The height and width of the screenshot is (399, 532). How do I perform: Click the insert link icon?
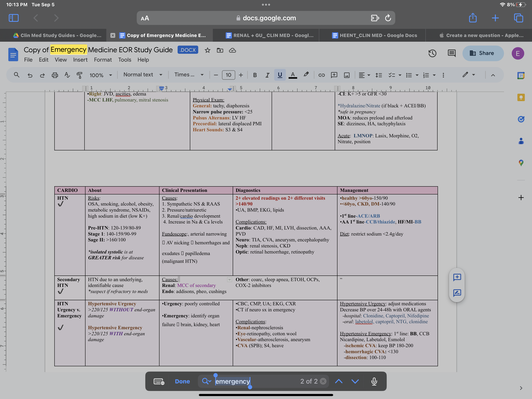pyautogui.click(x=321, y=75)
